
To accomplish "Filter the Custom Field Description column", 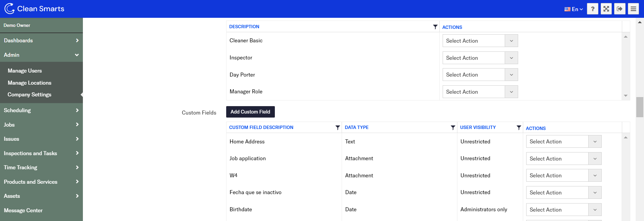I will (338, 128).
